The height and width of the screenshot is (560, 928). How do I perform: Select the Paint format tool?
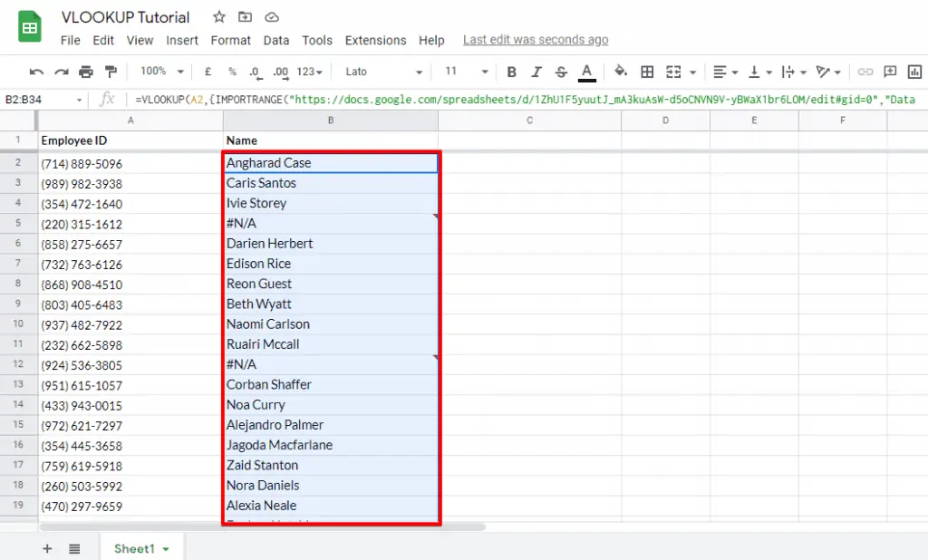(111, 71)
